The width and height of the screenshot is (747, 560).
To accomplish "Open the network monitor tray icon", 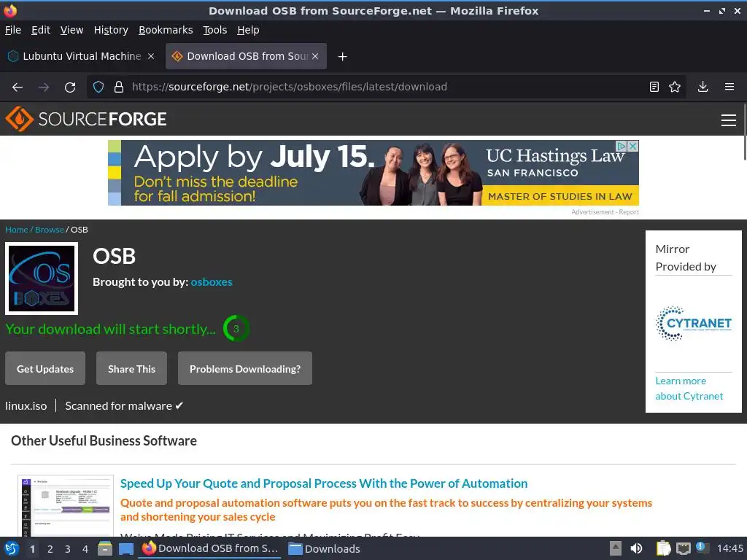I will coord(683,548).
